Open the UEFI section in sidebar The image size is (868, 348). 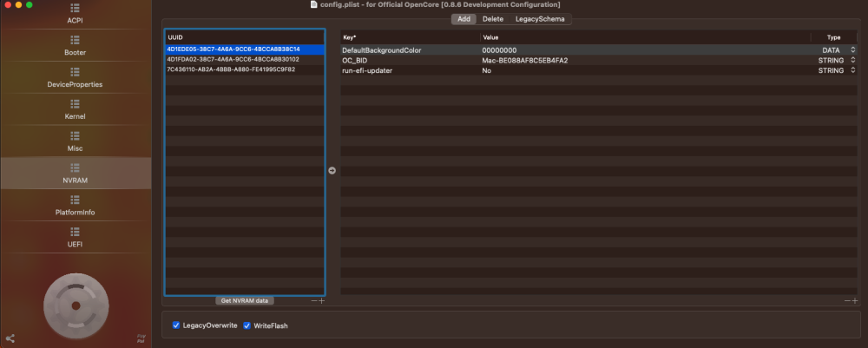point(76,238)
